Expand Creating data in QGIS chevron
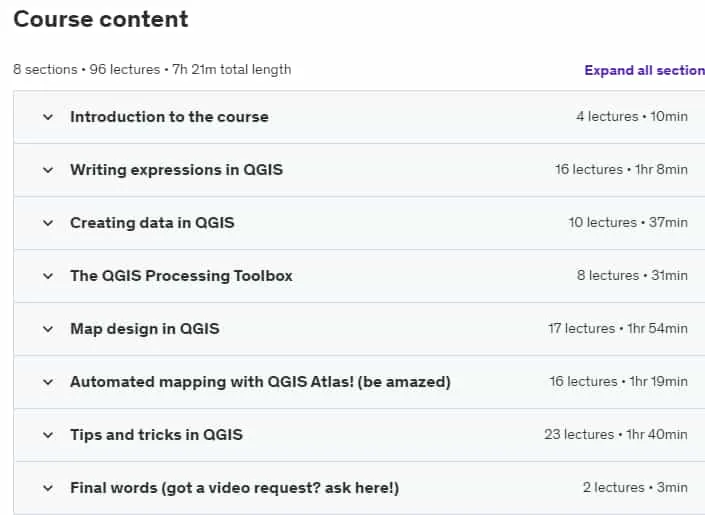705x515 pixels. point(48,223)
